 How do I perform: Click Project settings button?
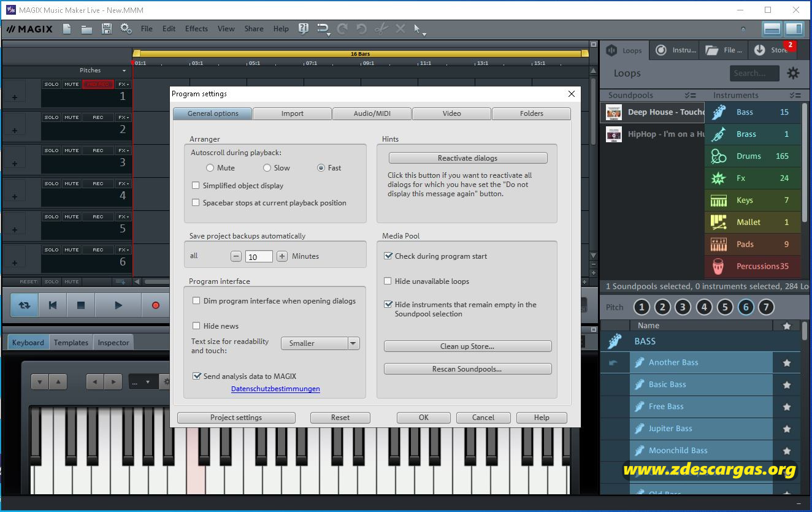coord(236,418)
